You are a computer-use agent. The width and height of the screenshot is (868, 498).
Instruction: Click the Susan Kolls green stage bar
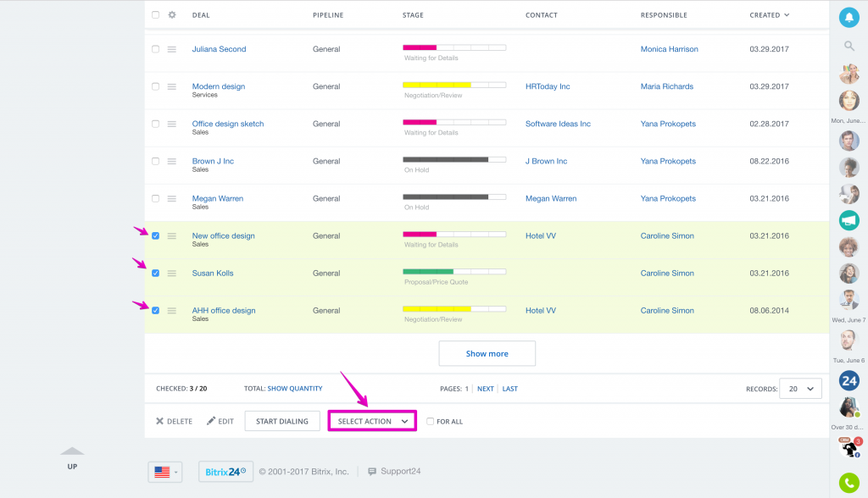pyautogui.click(x=454, y=272)
